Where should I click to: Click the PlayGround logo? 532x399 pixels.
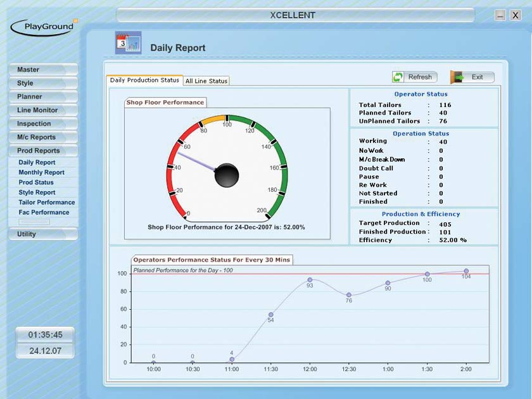click(43, 27)
